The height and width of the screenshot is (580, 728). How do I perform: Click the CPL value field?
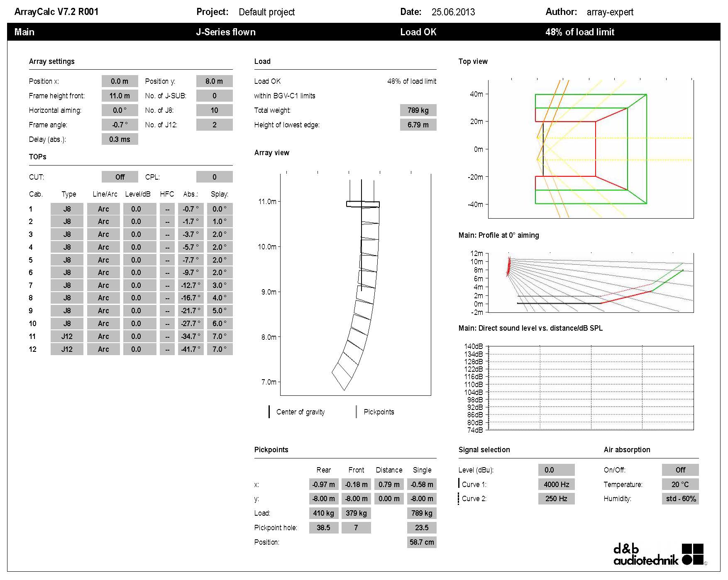(214, 177)
